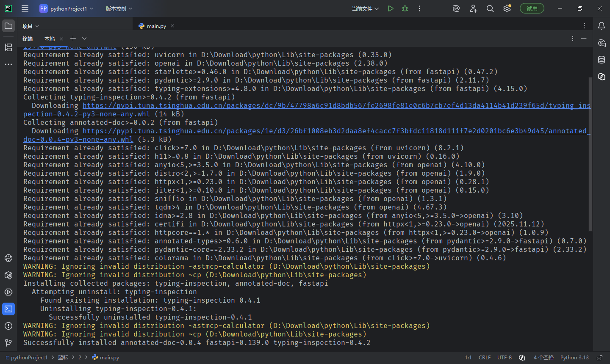Expand the pythonProject1 project dropdown
This screenshot has height=364, width=610.
click(x=67, y=8)
